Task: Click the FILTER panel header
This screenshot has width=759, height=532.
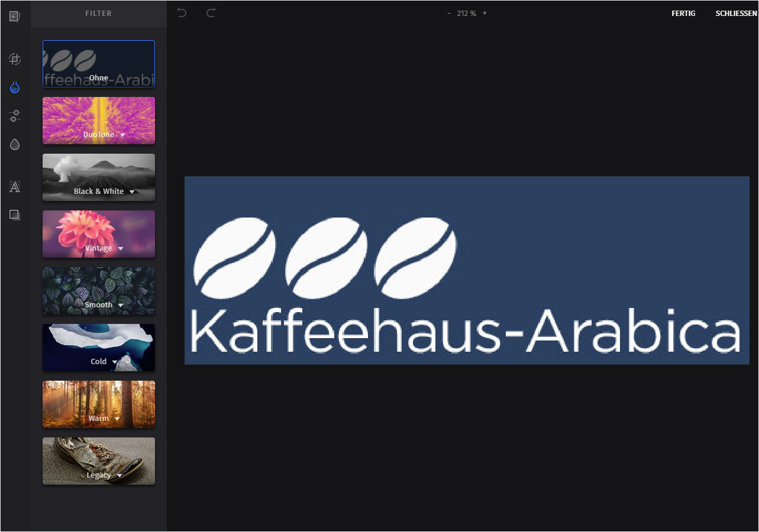Action: (x=99, y=13)
